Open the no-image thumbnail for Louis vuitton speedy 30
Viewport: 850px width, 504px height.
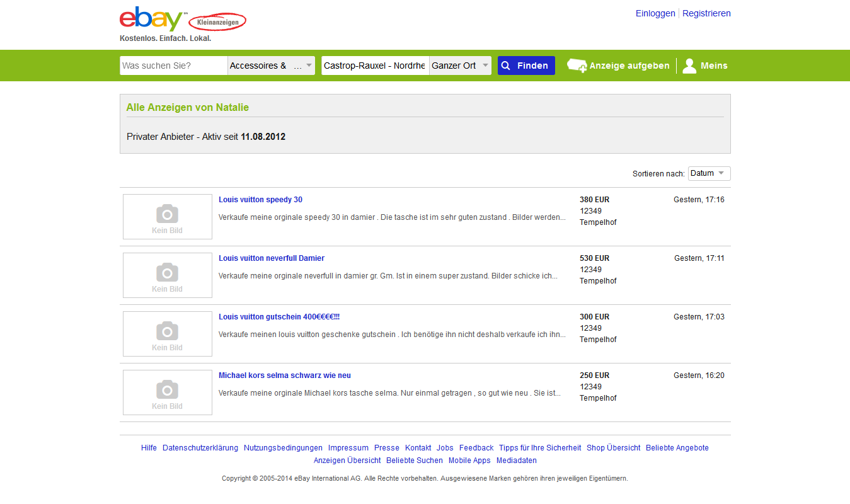(168, 217)
